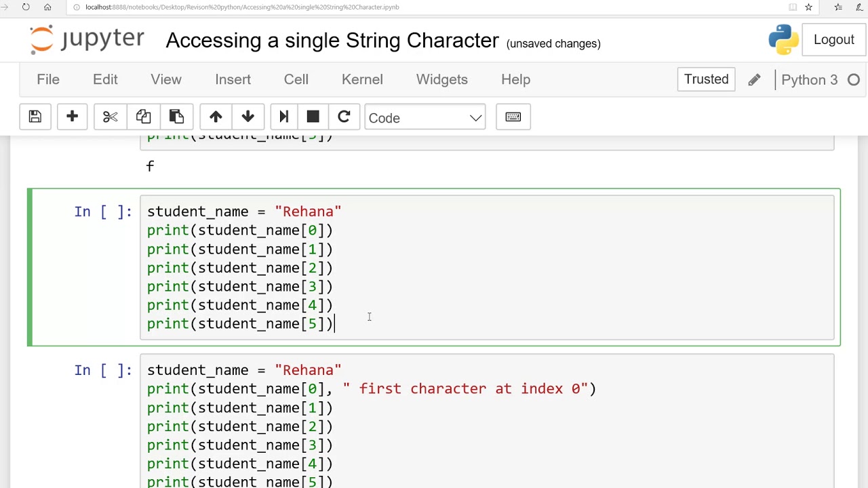Open the cell type dropdown showing Code
The height and width of the screenshot is (488, 868).
tap(425, 118)
